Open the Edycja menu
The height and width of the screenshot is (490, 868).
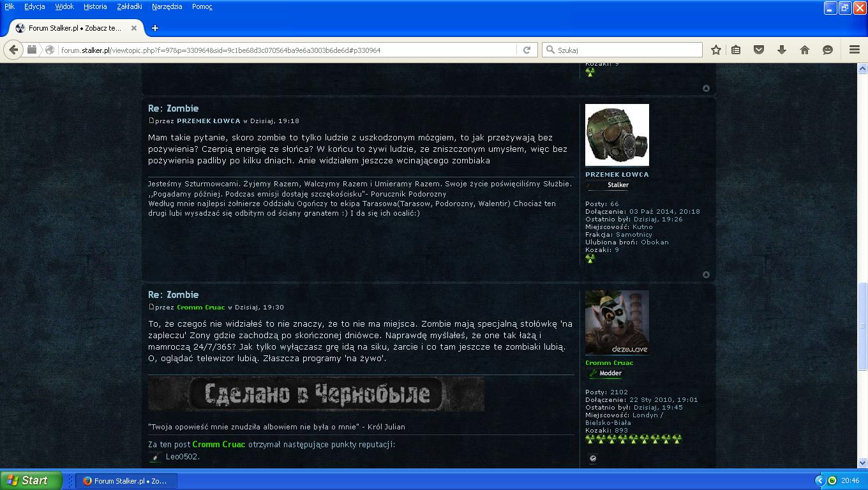tap(34, 6)
